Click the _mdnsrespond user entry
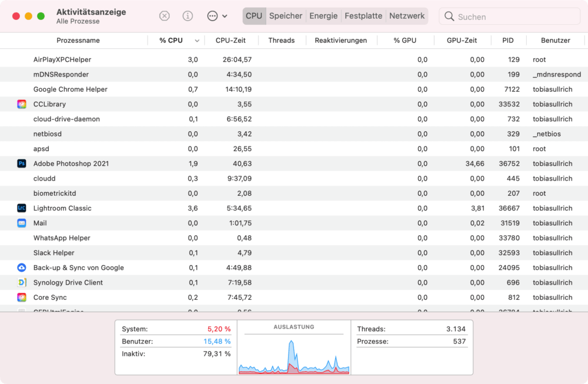Image resolution: width=588 pixels, height=384 pixels. pyautogui.click(x=557, y=75)
